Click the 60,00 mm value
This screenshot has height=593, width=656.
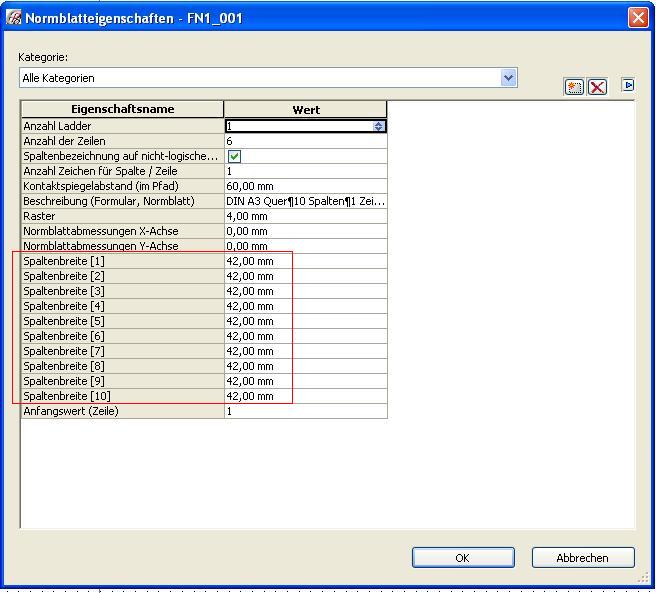(306, 186)
